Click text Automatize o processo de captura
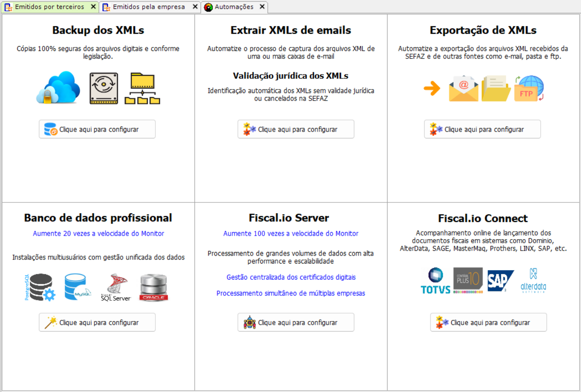This screenshot has width=581, height=392. (x=291, y=53)
